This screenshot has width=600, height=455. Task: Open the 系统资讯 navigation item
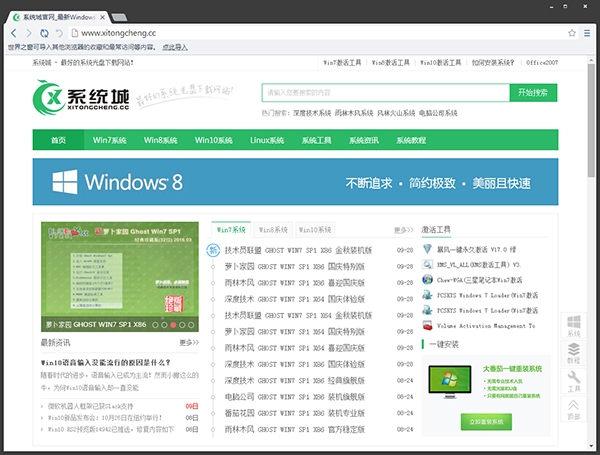364,140
